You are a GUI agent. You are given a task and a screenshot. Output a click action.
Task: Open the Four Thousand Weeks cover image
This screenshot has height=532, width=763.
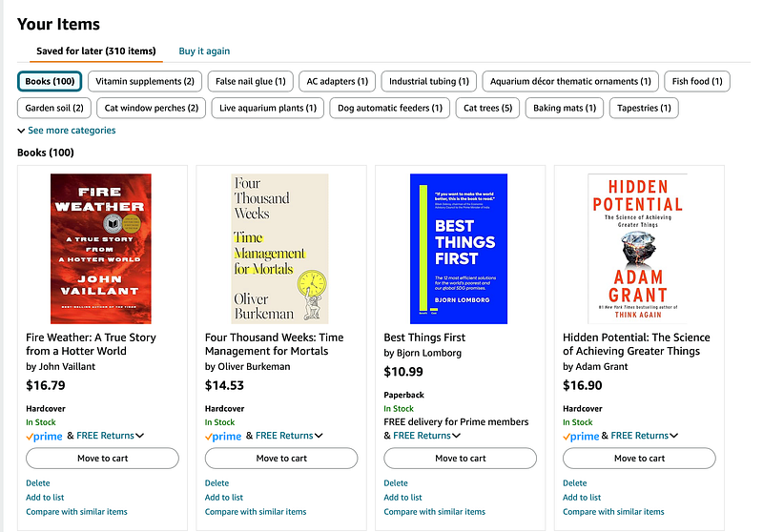pyautogui.click(x=279, y=249)
